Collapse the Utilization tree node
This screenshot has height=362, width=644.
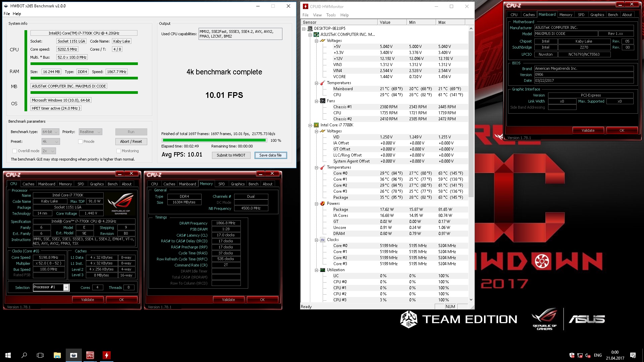tap(316, 270)
